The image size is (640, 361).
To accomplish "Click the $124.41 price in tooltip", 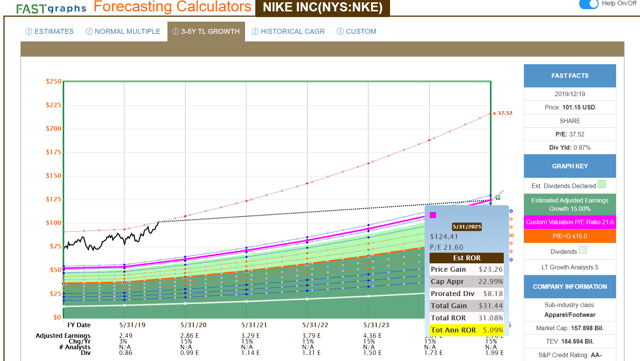I will 444,236.
